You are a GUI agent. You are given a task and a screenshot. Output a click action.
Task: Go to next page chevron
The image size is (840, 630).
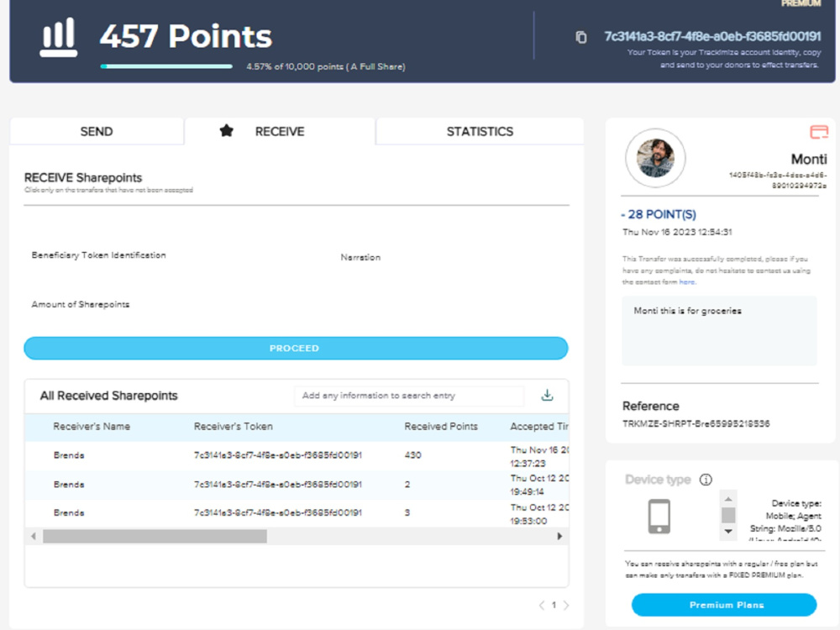[566, 606]
